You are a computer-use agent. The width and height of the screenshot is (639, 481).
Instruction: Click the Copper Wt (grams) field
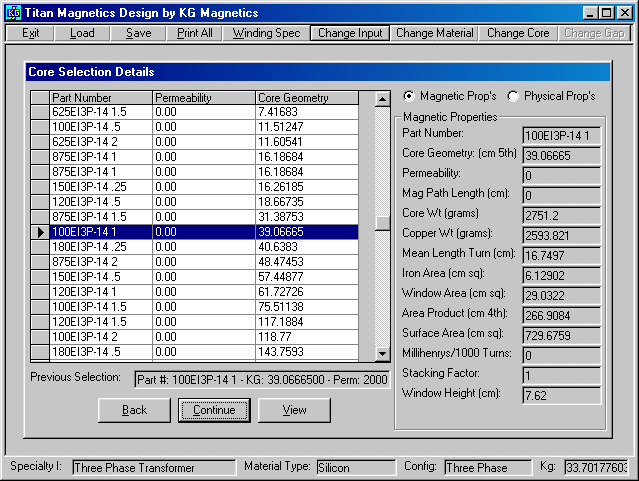point(561,236)
